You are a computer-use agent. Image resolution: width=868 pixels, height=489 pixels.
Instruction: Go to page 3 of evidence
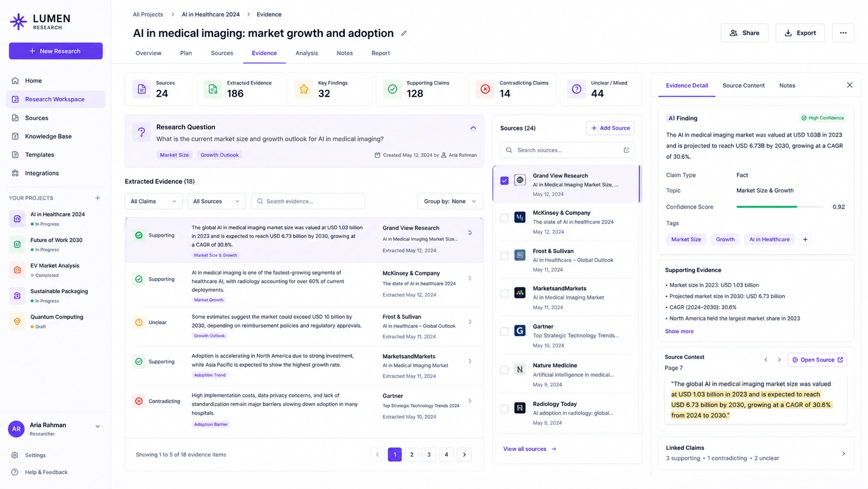coord(429,455)
